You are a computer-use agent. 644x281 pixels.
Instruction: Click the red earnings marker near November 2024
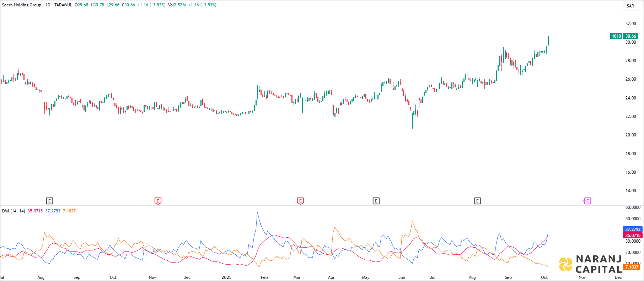(x=158, y=201)
